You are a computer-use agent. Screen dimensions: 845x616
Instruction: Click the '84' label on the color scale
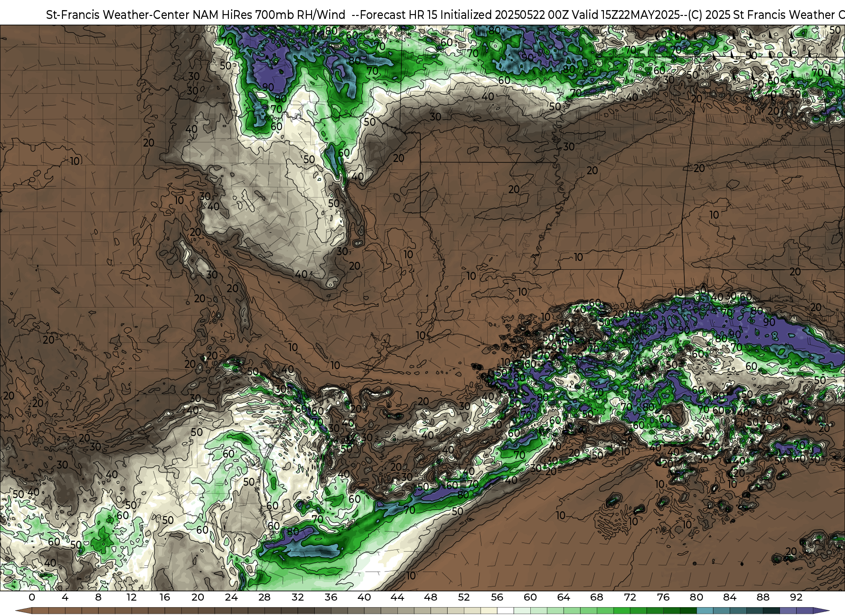coord(730,597)
